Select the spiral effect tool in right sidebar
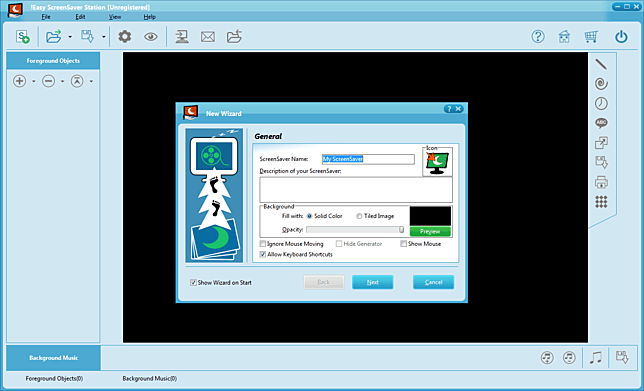644x391 pixels. (x=601, y=84)
